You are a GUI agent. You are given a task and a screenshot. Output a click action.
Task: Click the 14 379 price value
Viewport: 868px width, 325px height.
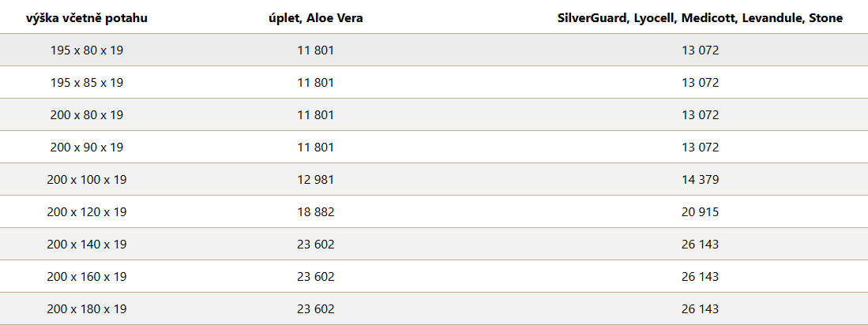pos(701,180)
